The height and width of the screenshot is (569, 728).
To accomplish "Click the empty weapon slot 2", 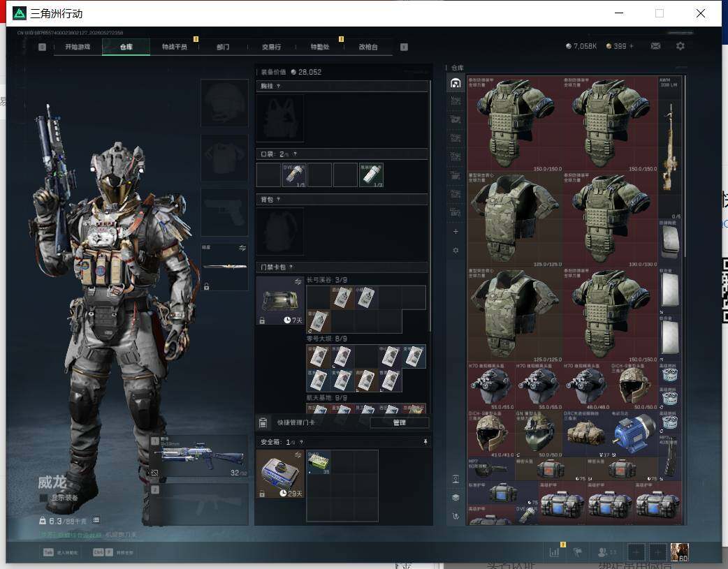I will [198, 505].
